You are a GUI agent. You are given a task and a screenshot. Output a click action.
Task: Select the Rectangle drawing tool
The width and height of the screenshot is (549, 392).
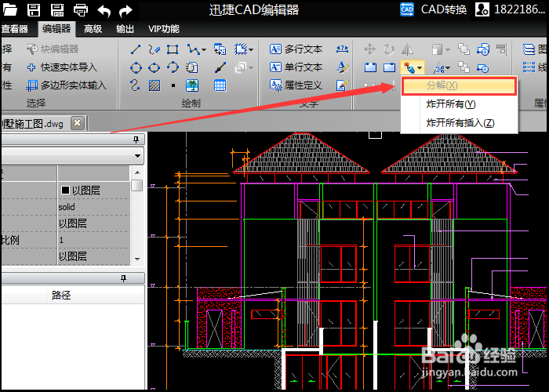pos(173,49)
